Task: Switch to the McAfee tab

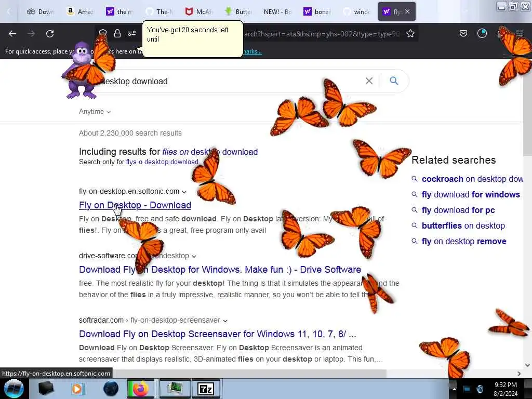Action: tap(199, 11)
